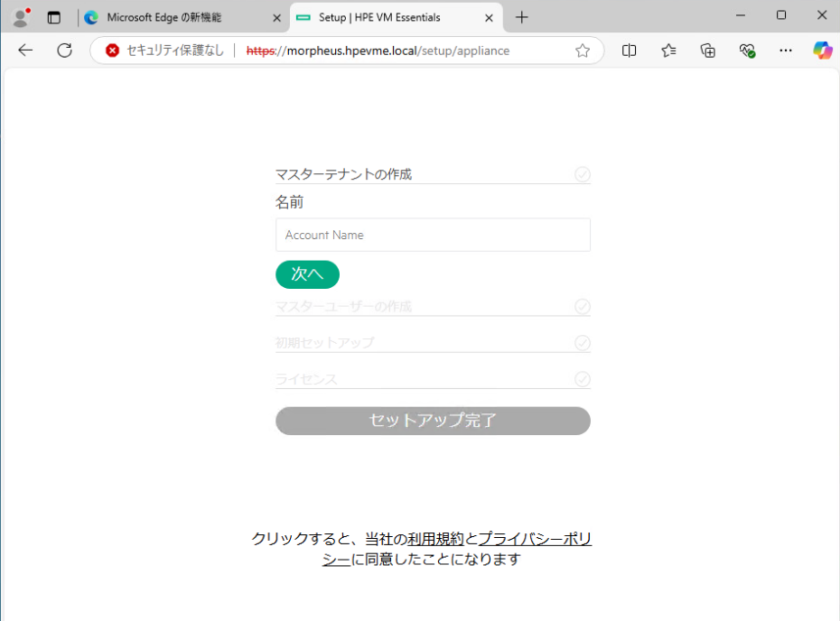Viewport: 840px width, 621px height.
Task: Minimize the Edge window
Action: [741, 15]
